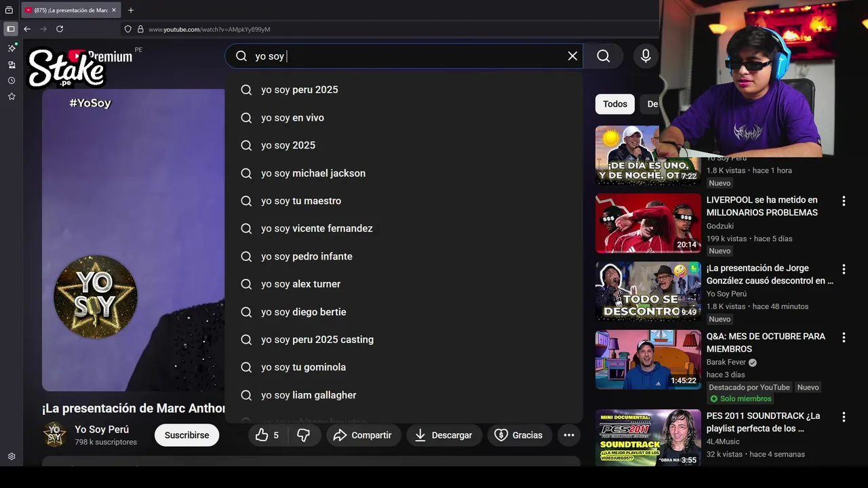Select suggestion yo soy 2025
This screenshot has height=488, width=868.
(404, 145)
